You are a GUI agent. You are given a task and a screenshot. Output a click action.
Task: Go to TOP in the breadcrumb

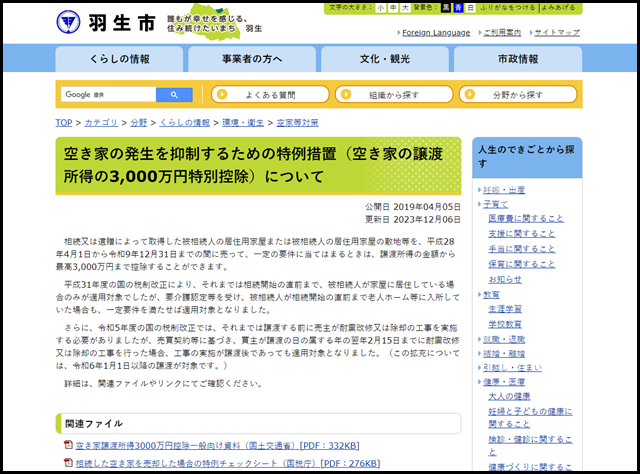pyautogui.click(x=64, y=123)
